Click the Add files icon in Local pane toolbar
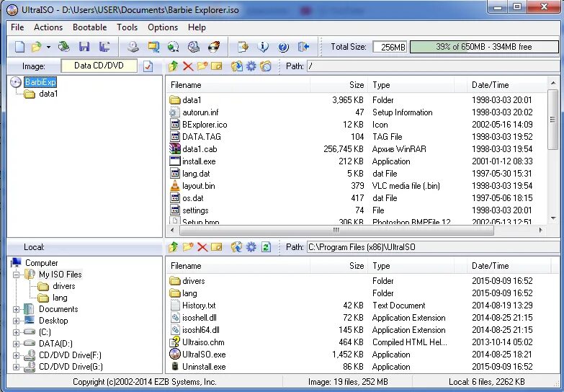564x392 pixels. (x=237, y=247)
